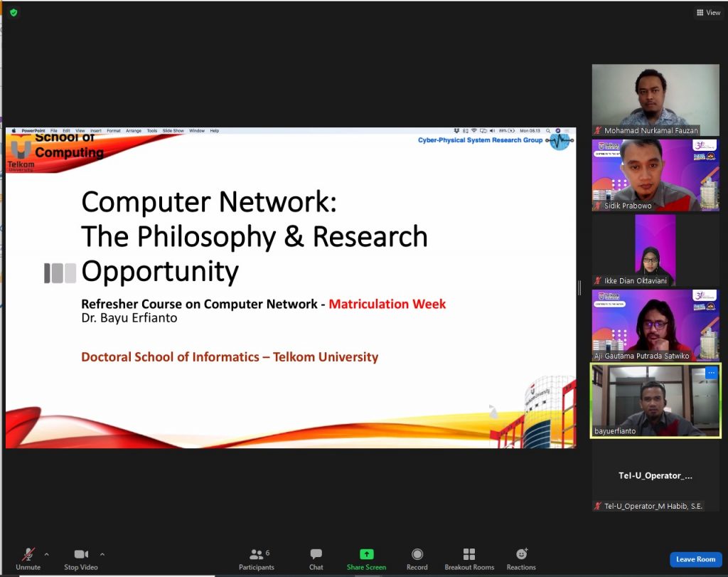Click the green encryption shield icon
The image size is (728, 577).
point(14,13)
